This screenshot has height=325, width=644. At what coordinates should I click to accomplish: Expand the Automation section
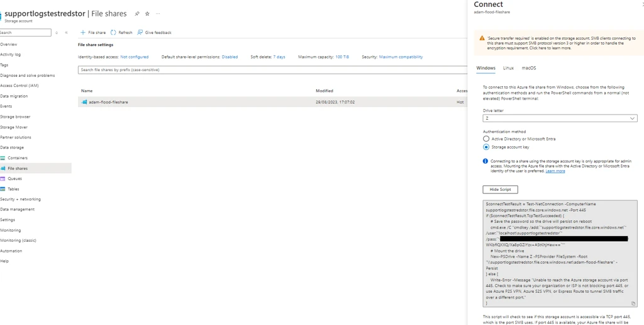11,251
